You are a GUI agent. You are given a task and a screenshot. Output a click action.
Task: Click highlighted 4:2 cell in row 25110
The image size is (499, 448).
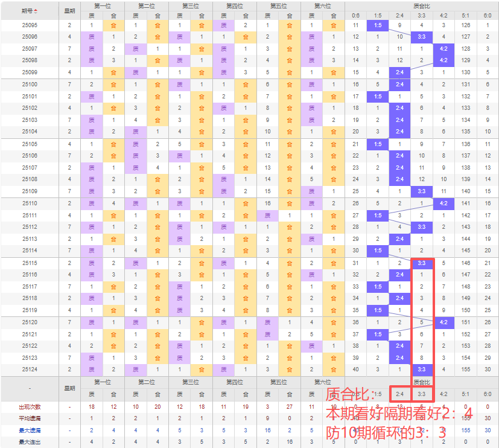443,203
